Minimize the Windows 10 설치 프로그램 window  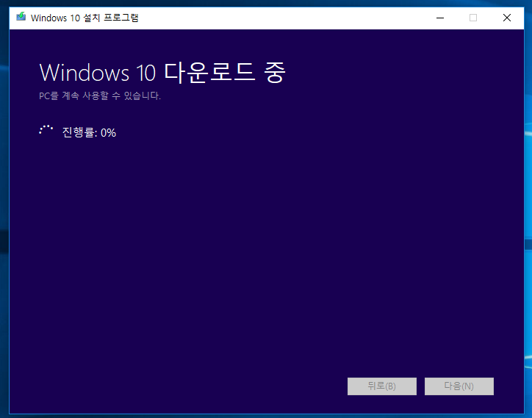[440, 18]
